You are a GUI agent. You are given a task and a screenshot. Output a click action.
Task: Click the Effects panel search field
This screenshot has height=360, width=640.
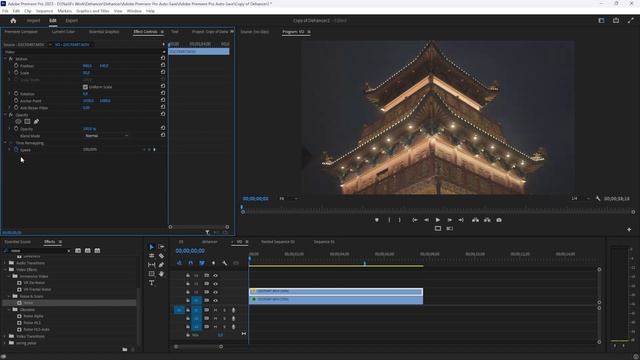click(x=38, y=251)
